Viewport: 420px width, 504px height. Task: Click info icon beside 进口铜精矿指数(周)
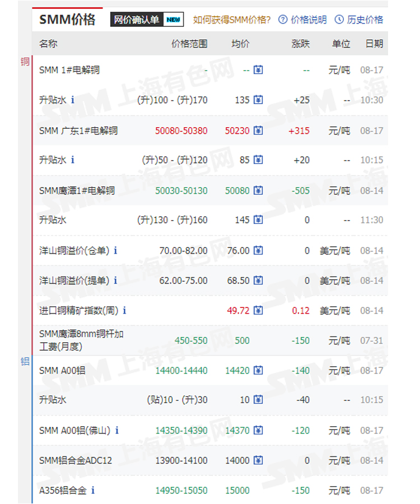click(124, 310)
